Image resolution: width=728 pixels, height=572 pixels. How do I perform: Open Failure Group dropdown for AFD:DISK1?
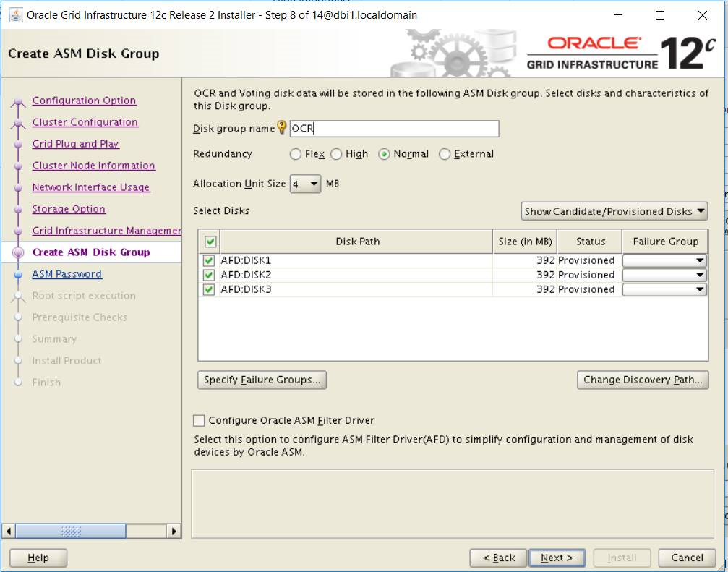664,260
